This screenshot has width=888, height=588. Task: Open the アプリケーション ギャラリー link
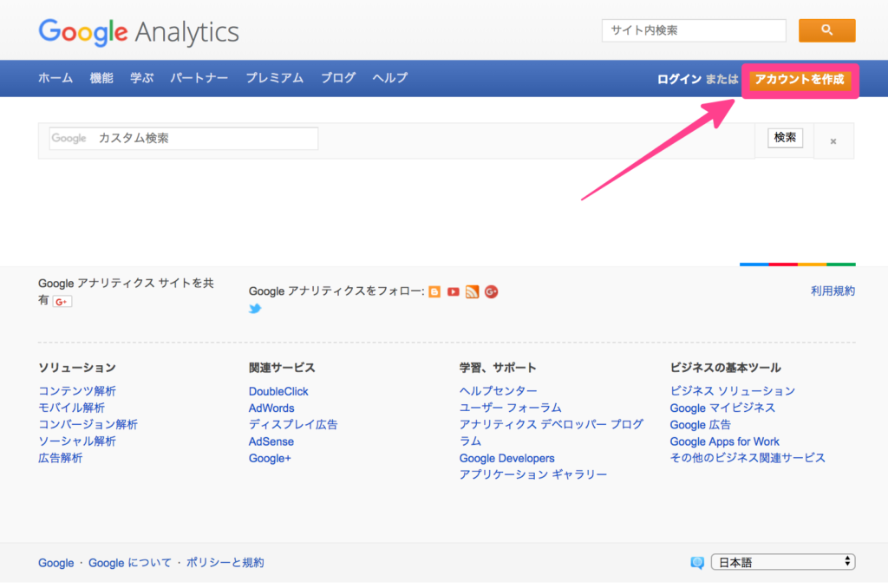[533, 474]
